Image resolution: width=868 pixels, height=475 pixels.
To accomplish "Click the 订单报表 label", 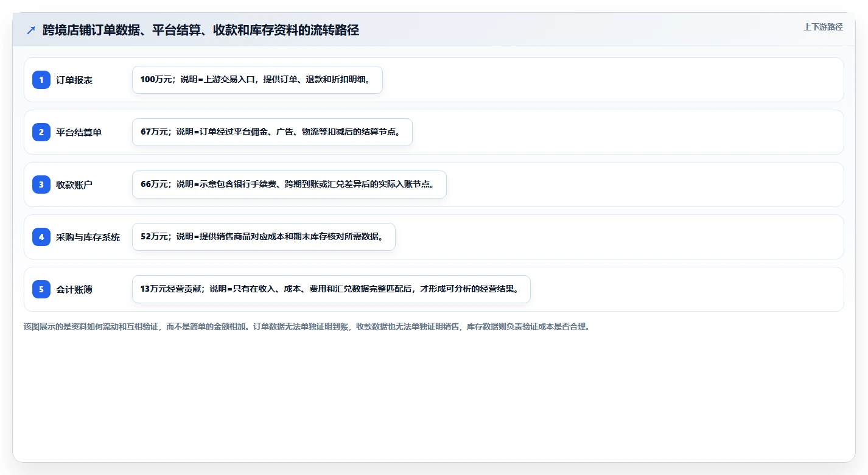I will tap(74, 80).
